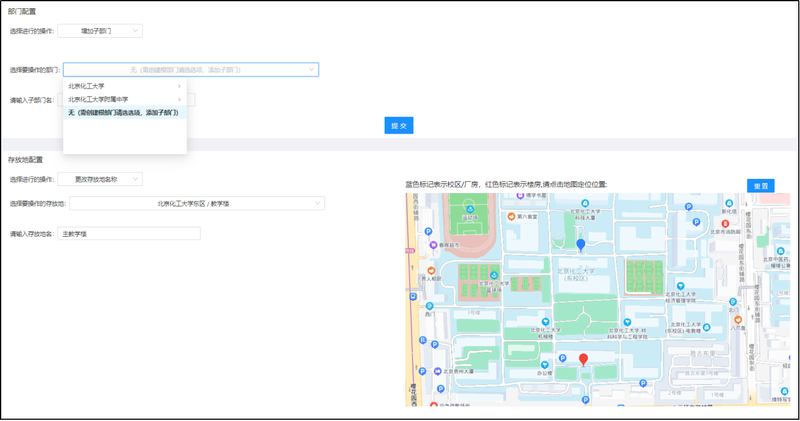Click the orange 八爪鱼 restaurant icon
Viewport: 800px width, 421px height.
point(738,320)
